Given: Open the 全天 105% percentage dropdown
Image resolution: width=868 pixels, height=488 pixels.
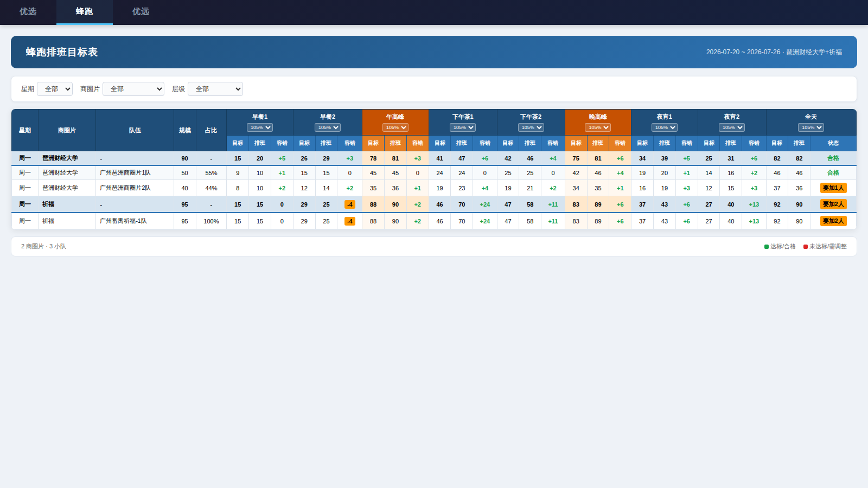Looking at the screenshot, I should coord(811,127).
